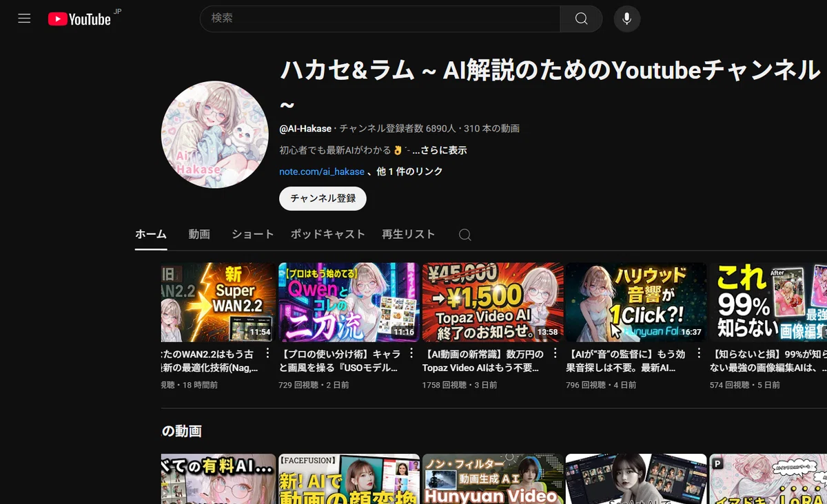Go to YouTube home via logo
This screenshot has width=827, height=504.
pyautogui.click(x=79, y=19)
